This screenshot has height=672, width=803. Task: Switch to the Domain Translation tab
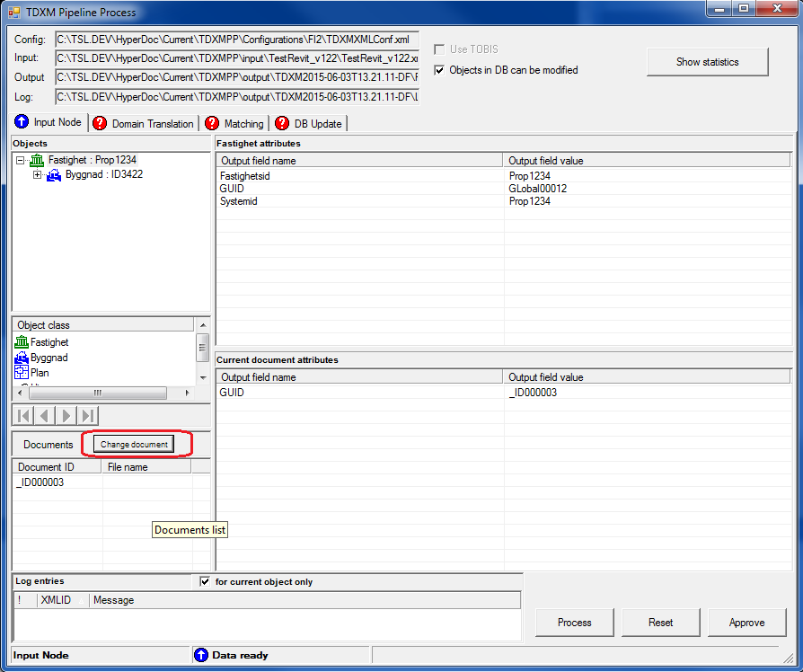(x=144, y=124)
